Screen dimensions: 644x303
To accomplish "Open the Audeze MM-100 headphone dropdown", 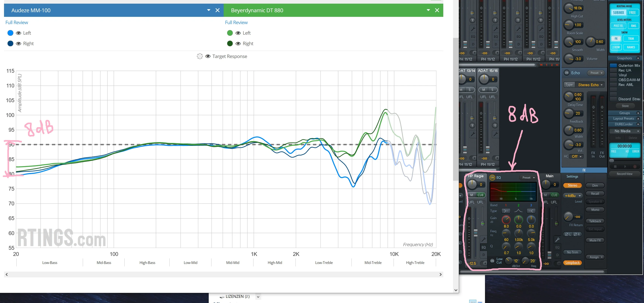I will tap(209, 10).
